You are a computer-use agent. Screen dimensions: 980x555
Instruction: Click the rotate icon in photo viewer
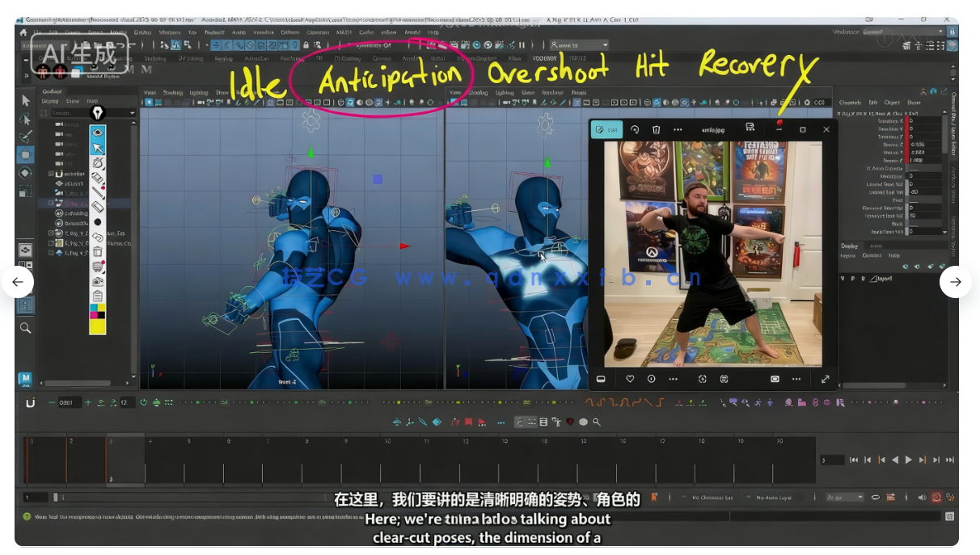coord(635,129)
